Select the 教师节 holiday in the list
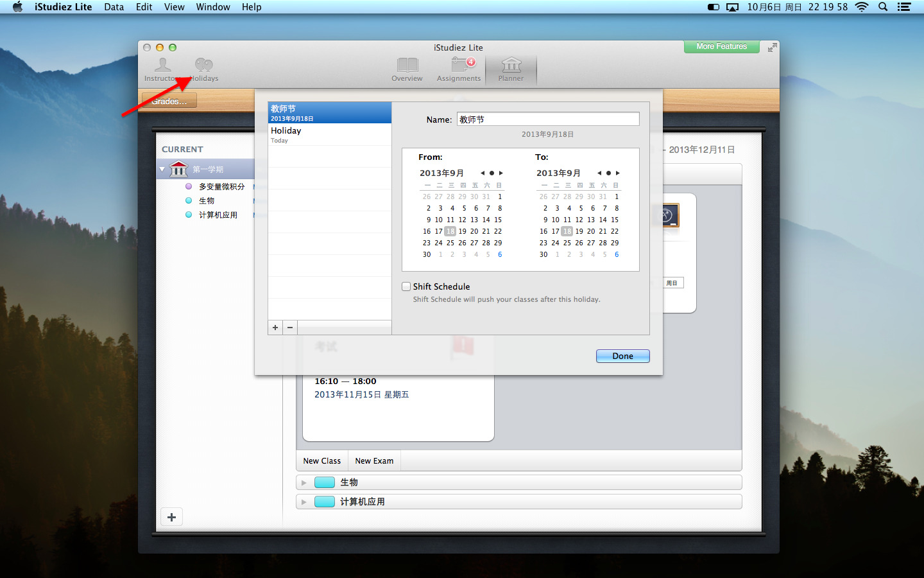 pyautogui.click(x=330, y=112)
